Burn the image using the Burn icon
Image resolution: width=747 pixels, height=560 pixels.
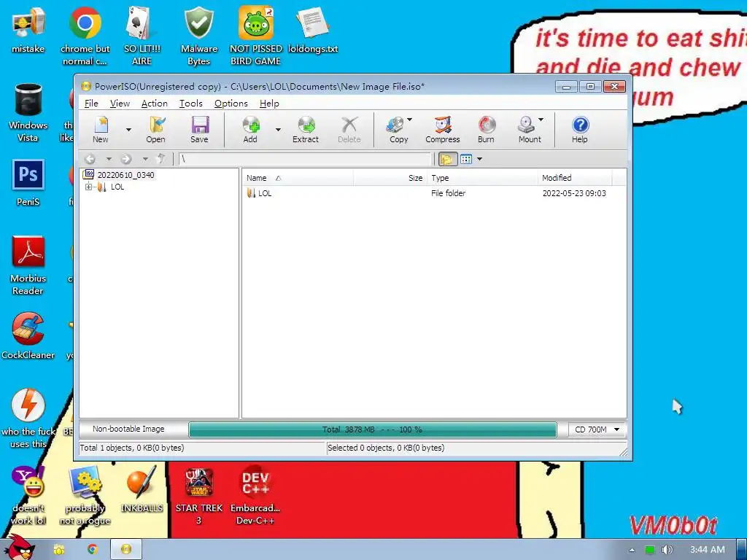[x=486, y=130]
